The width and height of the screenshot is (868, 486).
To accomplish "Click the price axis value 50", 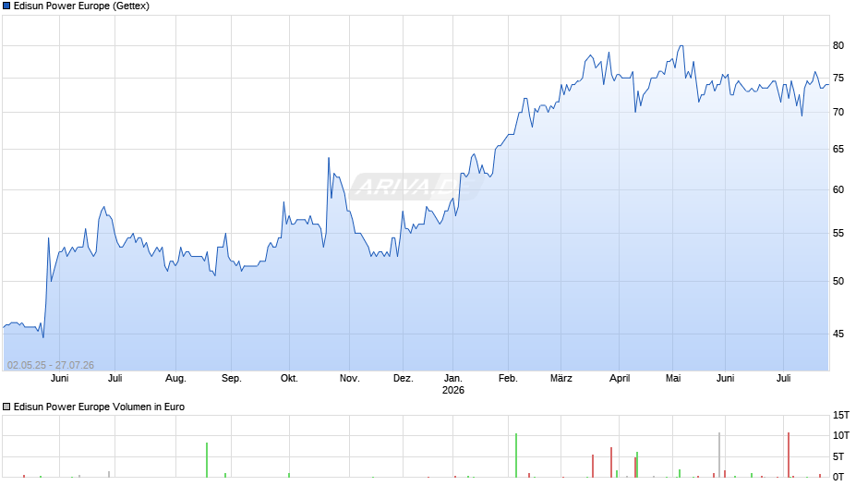I will 838,281.
